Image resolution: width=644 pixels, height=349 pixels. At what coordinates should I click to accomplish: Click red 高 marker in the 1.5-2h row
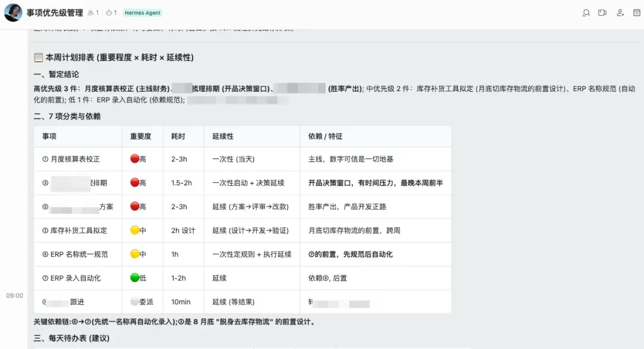tap(138, 182)
